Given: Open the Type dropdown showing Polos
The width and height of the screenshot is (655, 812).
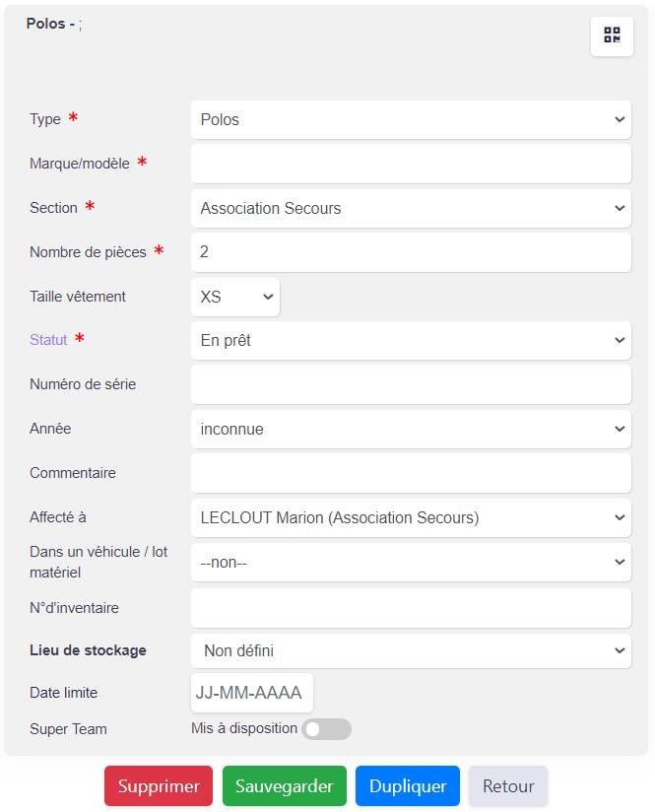Looking at the screenshot, I should (x=411, y=119).
